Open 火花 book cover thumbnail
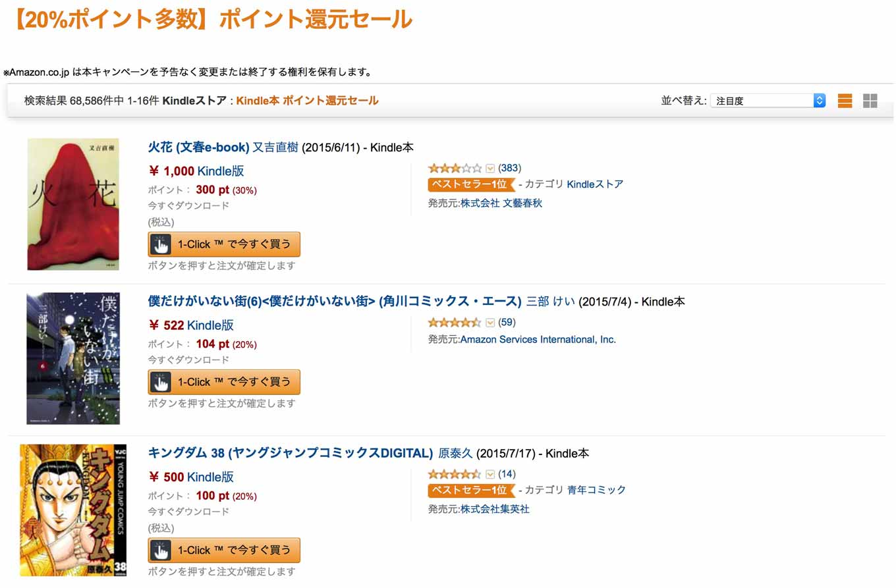The width and height of the screenshot is (896, 588). point(73,204)
